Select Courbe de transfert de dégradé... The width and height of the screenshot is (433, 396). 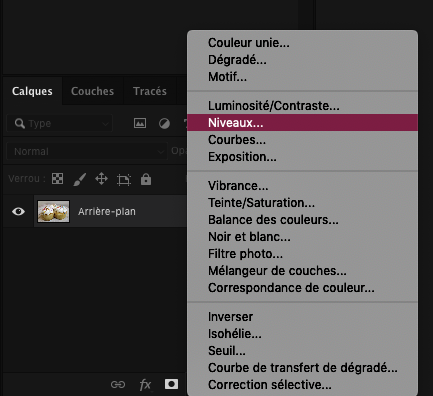point(302,368)
